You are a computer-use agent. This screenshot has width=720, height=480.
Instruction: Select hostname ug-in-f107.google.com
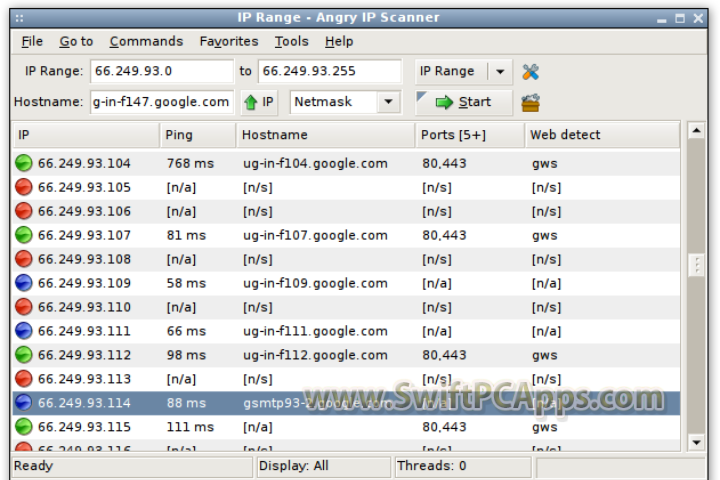pyautogui.click(x=315, y=236)
